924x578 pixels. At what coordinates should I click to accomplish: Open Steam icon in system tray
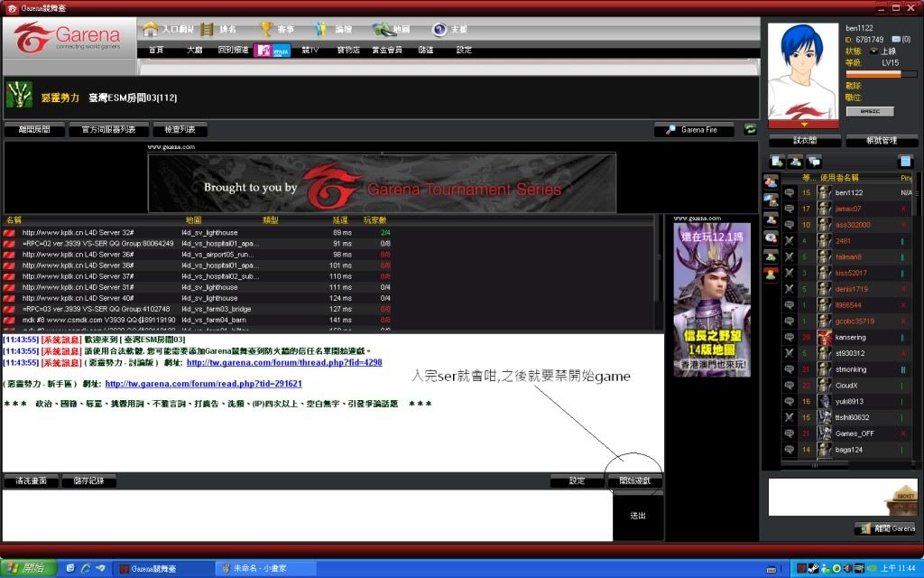coord(813,569)
